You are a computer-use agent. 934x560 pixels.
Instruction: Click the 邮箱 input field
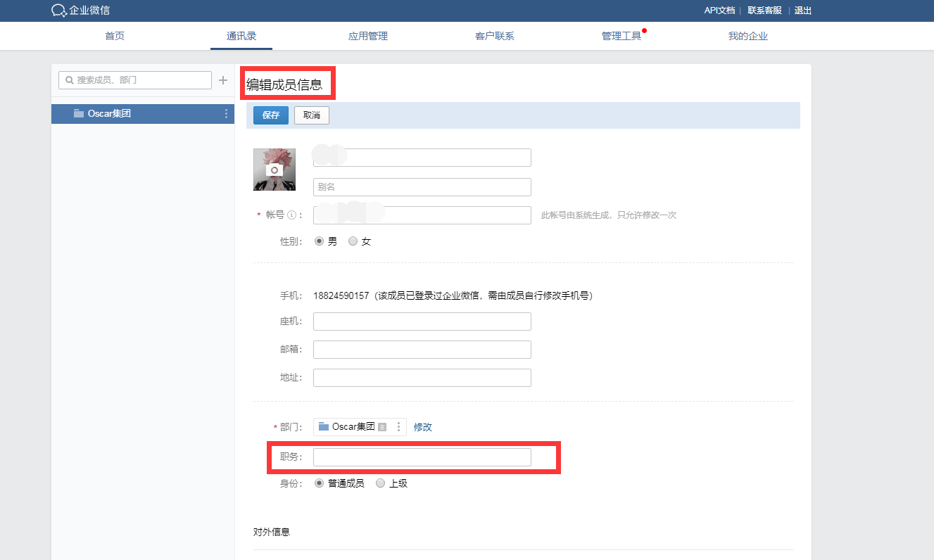click(422, 350)
